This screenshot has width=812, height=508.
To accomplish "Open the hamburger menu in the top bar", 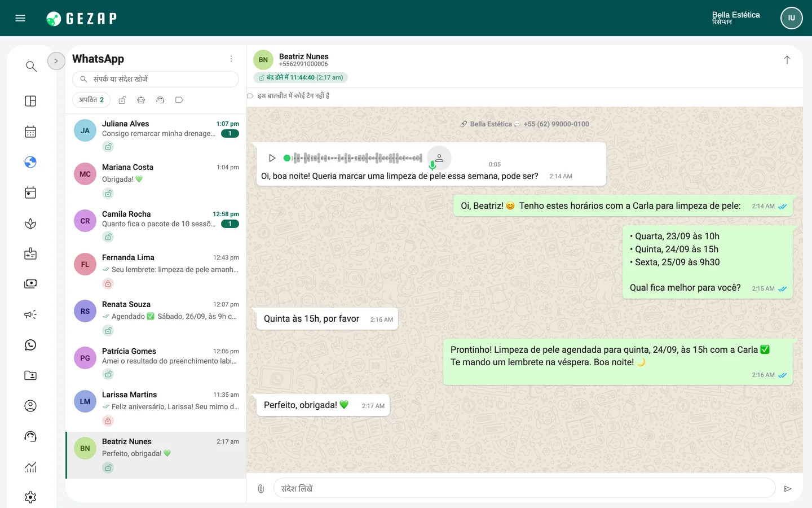I will pos(20,18).
